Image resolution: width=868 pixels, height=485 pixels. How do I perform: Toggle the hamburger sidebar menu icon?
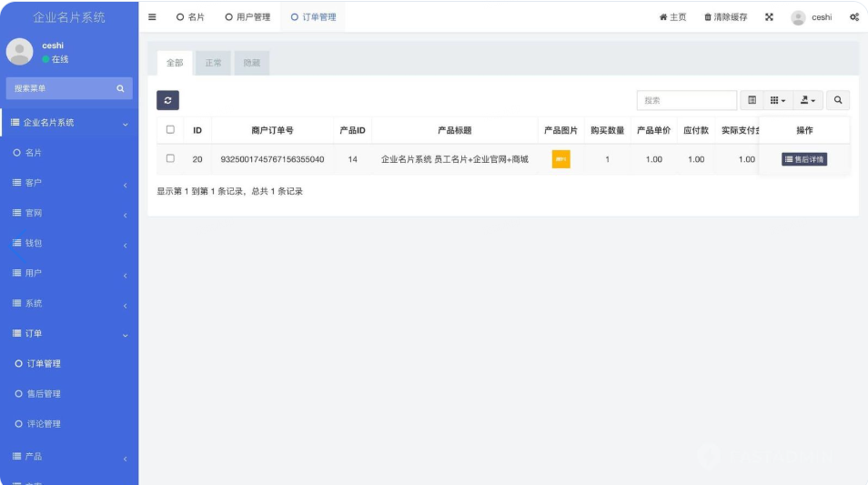coord(152,17)
